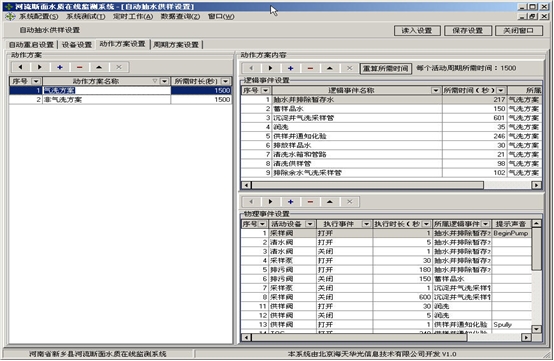Image resolution: width=554 pixels, height=361 pixels.
Task: Click application icon in menu bar
Action: (x=10, y=16)
